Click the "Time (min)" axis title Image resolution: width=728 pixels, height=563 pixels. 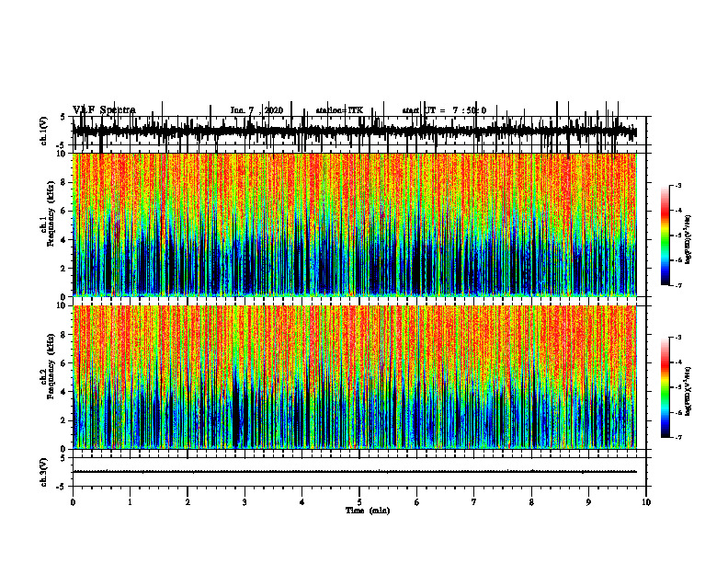point(368,511)
